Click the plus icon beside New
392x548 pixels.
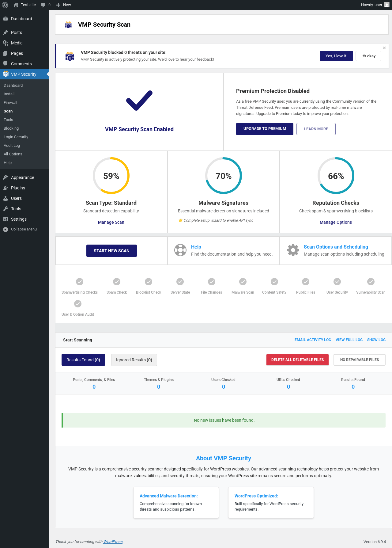[x=58, y=5]
